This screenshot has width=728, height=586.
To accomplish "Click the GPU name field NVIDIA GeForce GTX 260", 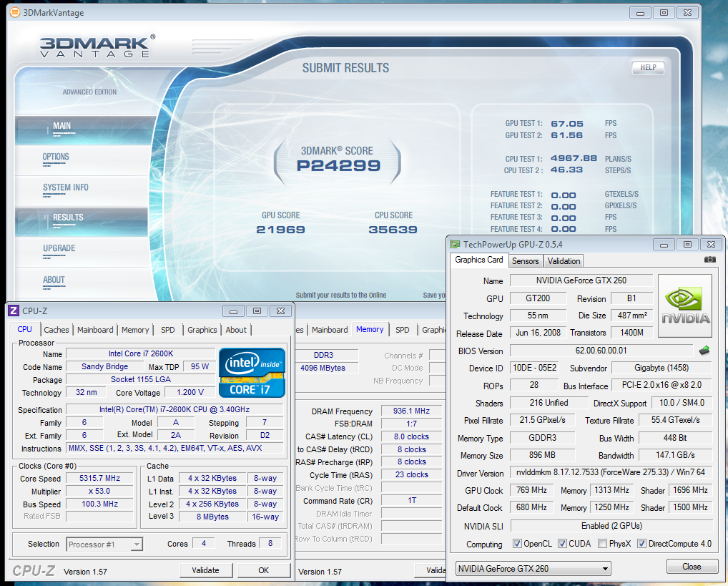I will pos(581,280).
